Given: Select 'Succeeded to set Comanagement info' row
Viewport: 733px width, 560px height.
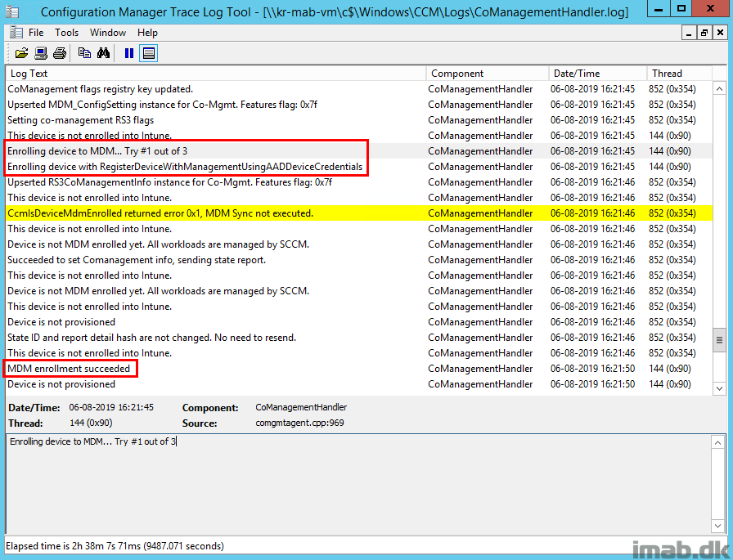Looking at the screenshot, I should click(359, 260).
